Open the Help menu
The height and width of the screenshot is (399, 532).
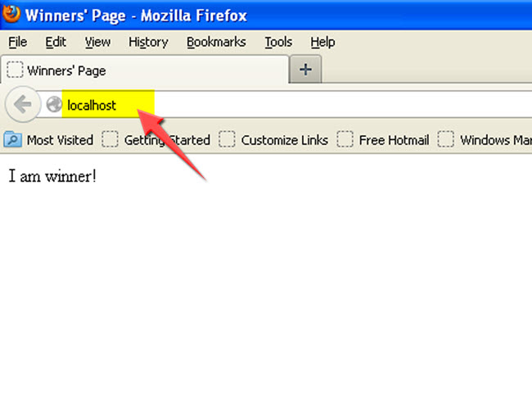(322, 42)
